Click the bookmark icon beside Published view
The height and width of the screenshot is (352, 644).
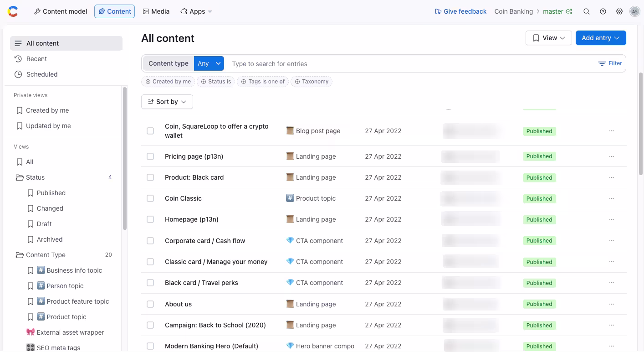pos(31,193)
